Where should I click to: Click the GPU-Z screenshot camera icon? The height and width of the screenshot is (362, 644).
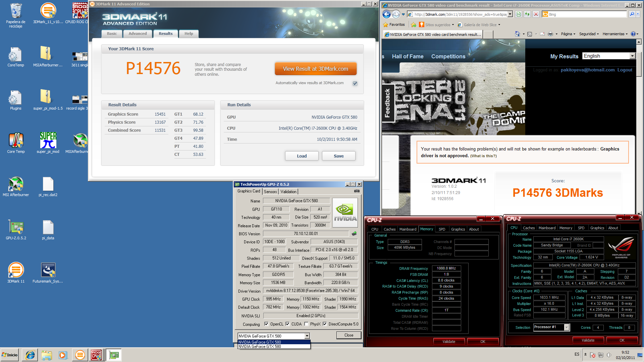point(357,191)
